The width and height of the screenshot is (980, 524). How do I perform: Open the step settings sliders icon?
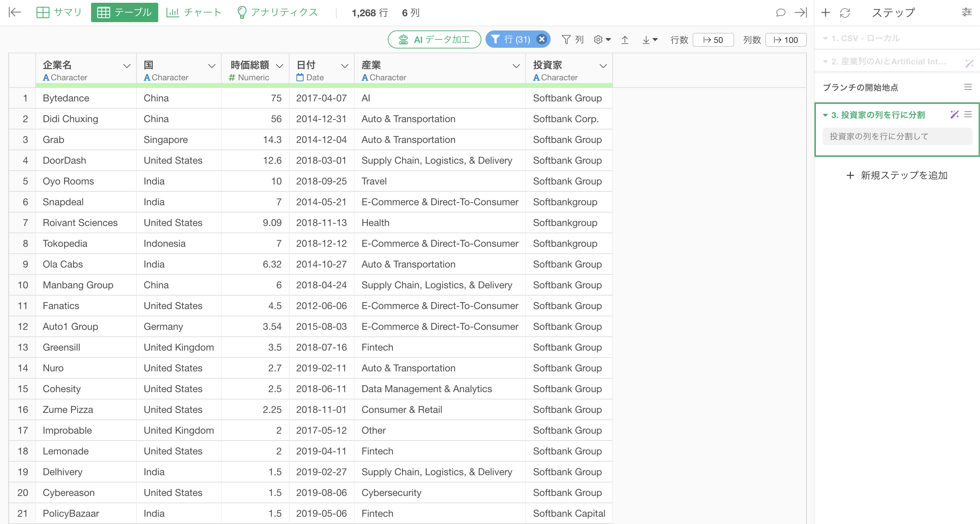[x=967, y=12]
